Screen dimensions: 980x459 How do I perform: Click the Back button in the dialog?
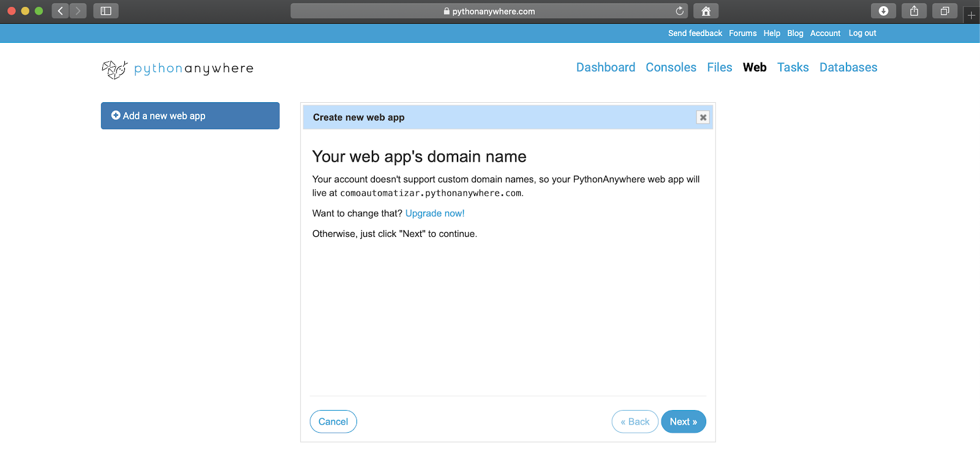[635, 422]
